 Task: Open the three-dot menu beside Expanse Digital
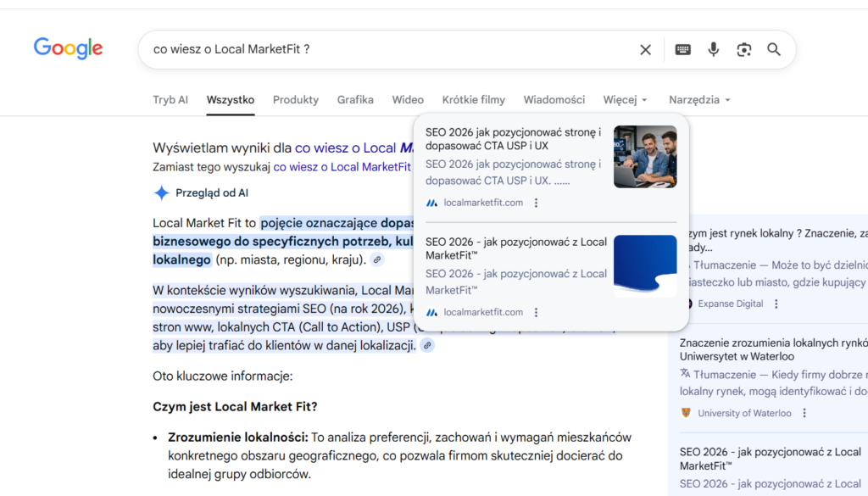776,304
